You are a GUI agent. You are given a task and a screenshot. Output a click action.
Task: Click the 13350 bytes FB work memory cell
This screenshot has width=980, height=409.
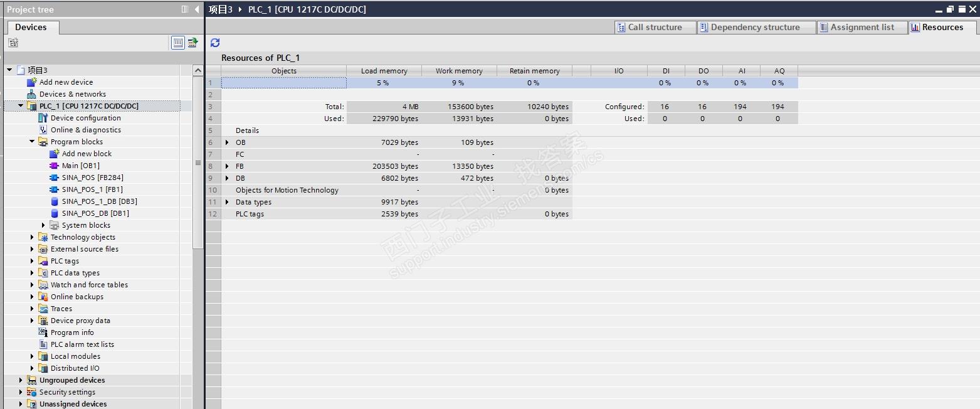click(x=459, y=166)
